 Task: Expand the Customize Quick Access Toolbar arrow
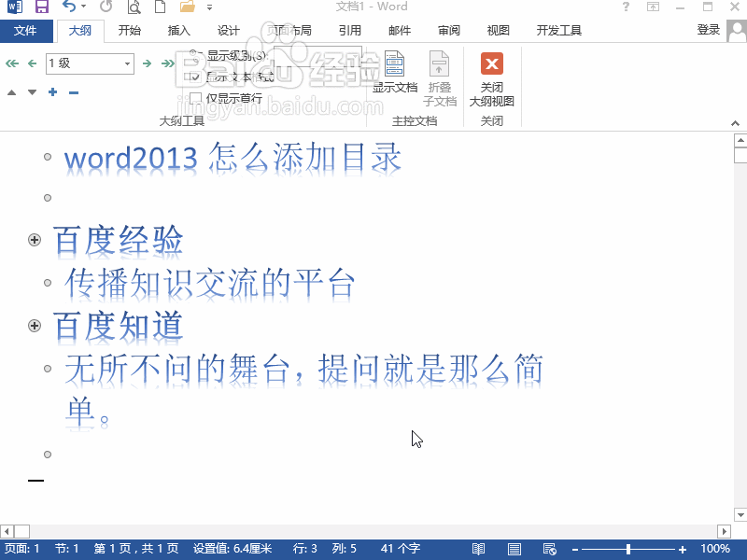(x=209, y=7)
